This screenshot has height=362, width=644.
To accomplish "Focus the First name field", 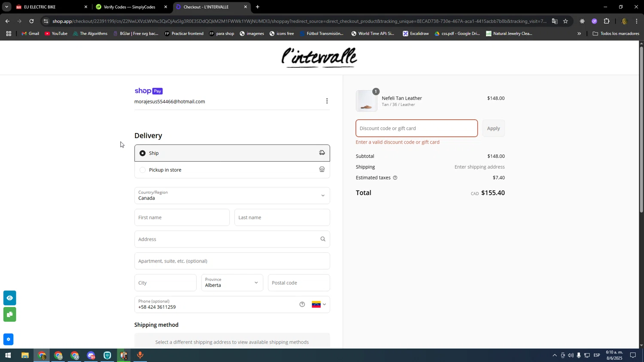I will (x=182, y=217).
